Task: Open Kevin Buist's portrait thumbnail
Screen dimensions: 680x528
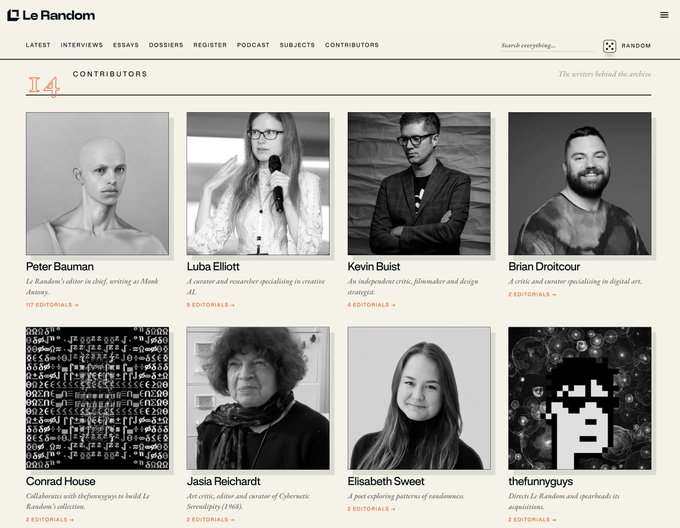Action: (419, 183)
